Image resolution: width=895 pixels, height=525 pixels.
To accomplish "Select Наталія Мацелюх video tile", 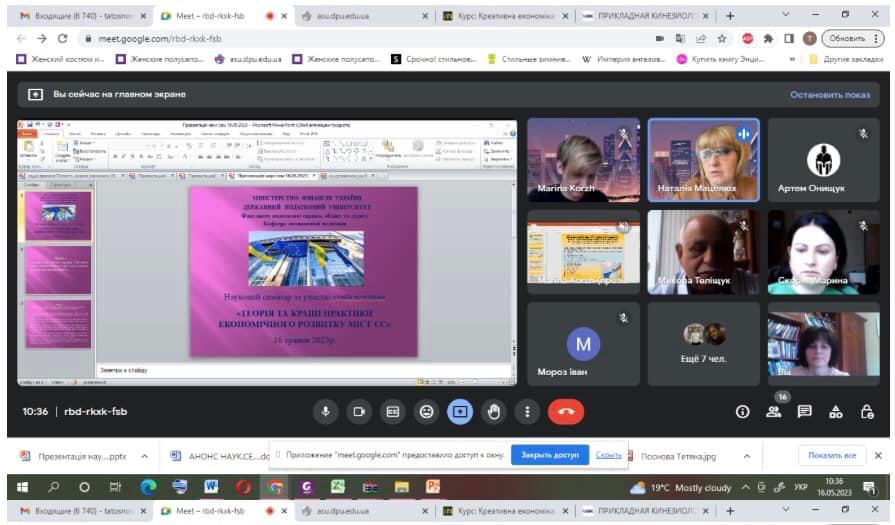I will tap(703, 160).
